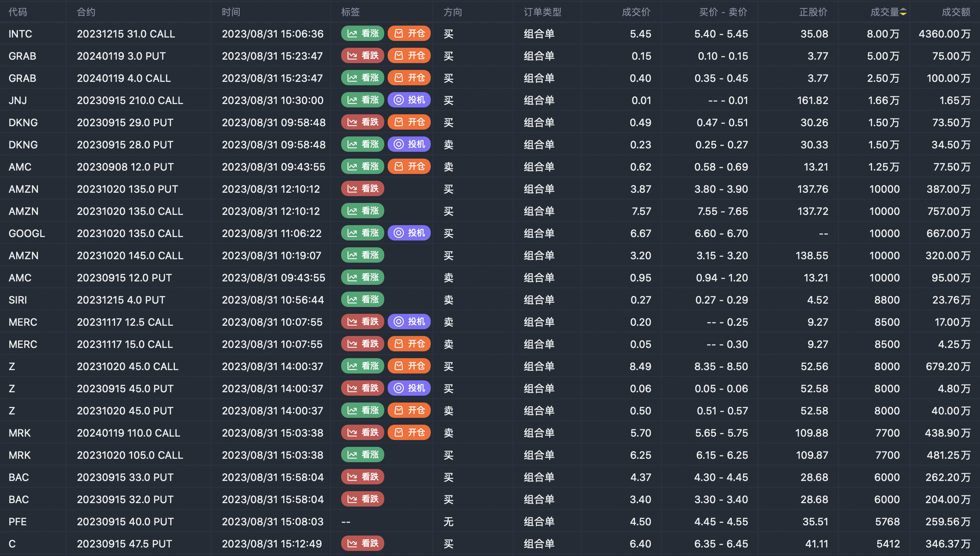
Task: Click the 成交价 column header
Action: click(636, 12)
